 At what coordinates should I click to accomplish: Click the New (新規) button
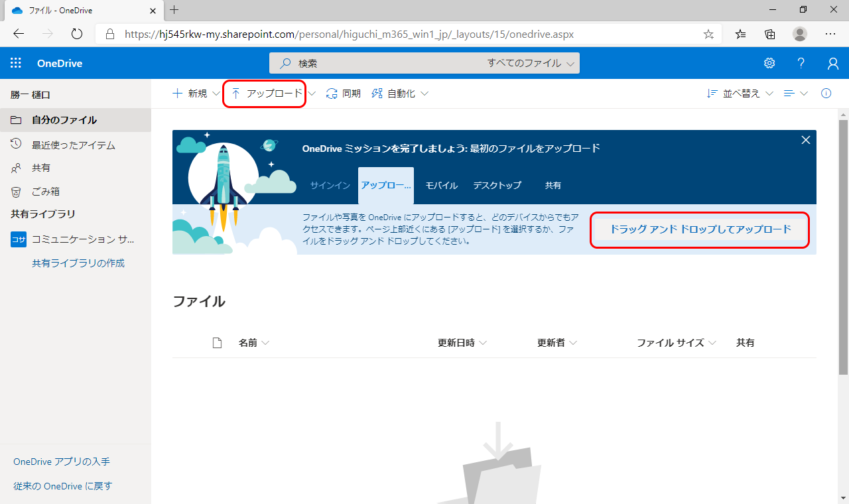point(195,94)
